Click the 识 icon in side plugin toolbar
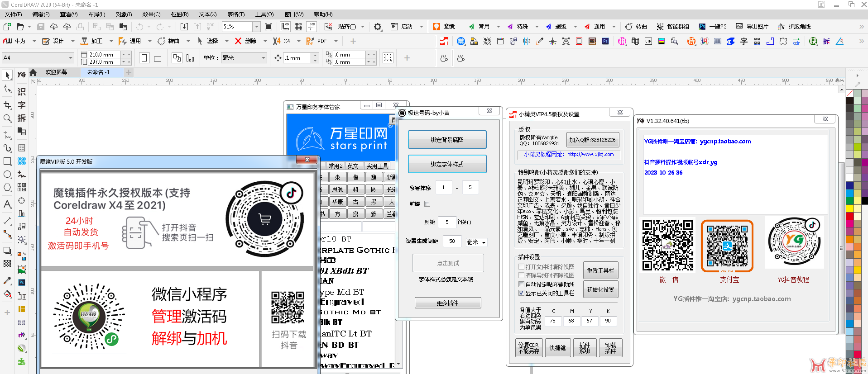 tap(21, 91)
